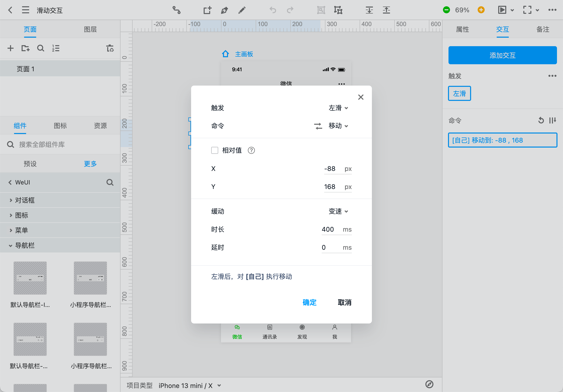Select the Pen tool in the top toolbar

coord(224,10)
